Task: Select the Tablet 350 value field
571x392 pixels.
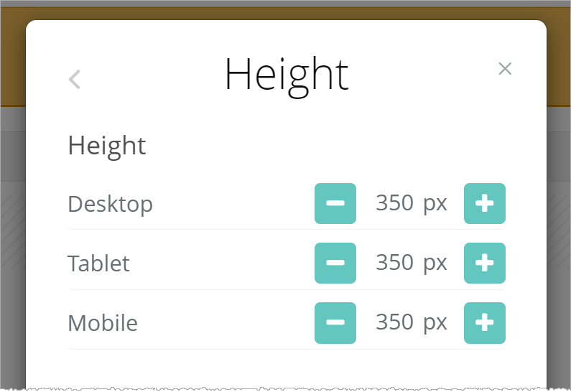Action: point(394,263)
